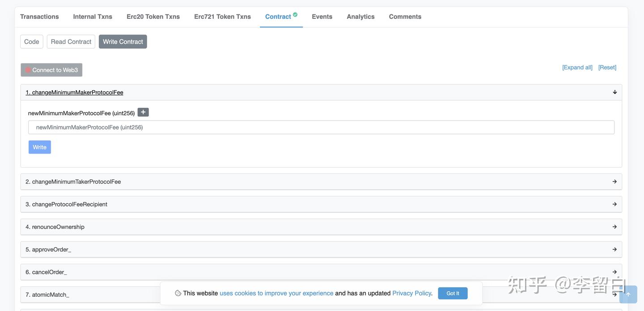This screenshot has width=644, height=311.
Task: Select the Contract tab
Action: [x=278, y=17]
